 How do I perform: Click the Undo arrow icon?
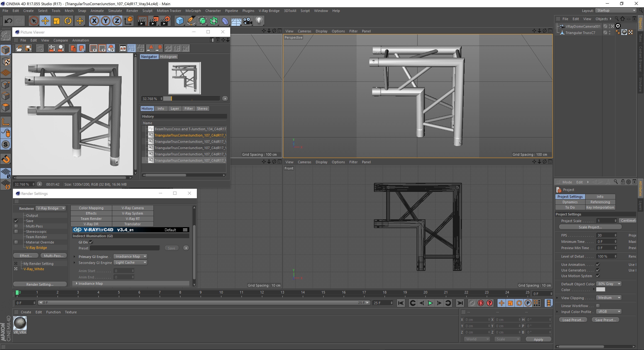[x=8, y=21]
